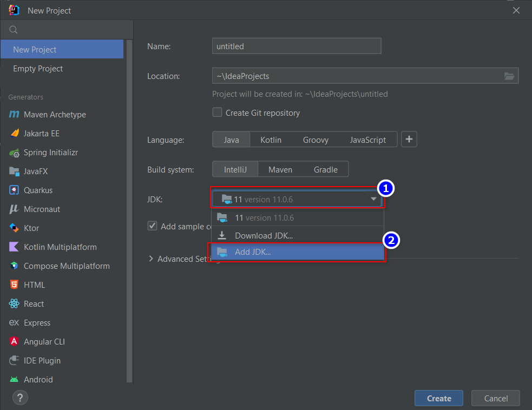Viewport: 532px width, 410px height.
Task: Select Compose Multiplatform label
Action: [67, 266]
